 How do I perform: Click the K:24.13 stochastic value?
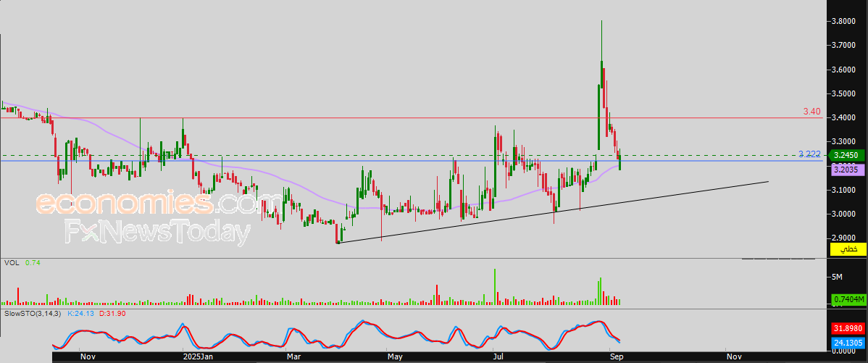(x=80, y=314)
